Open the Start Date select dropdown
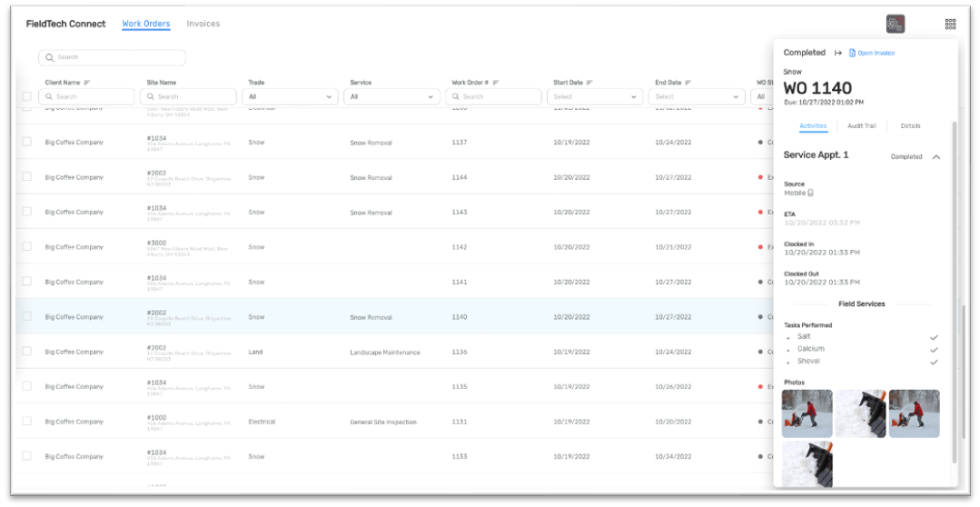 point(595,97)
